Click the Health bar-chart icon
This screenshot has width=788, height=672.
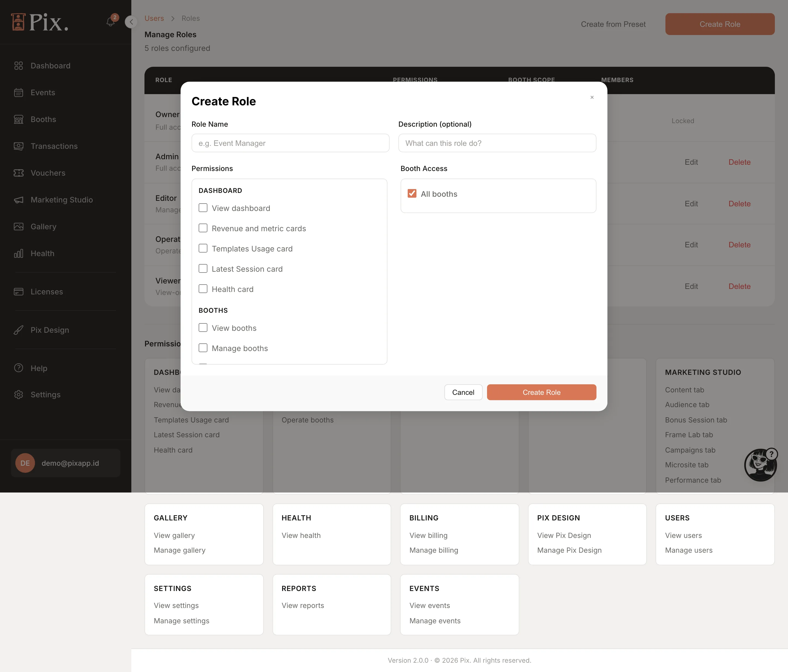19,253
